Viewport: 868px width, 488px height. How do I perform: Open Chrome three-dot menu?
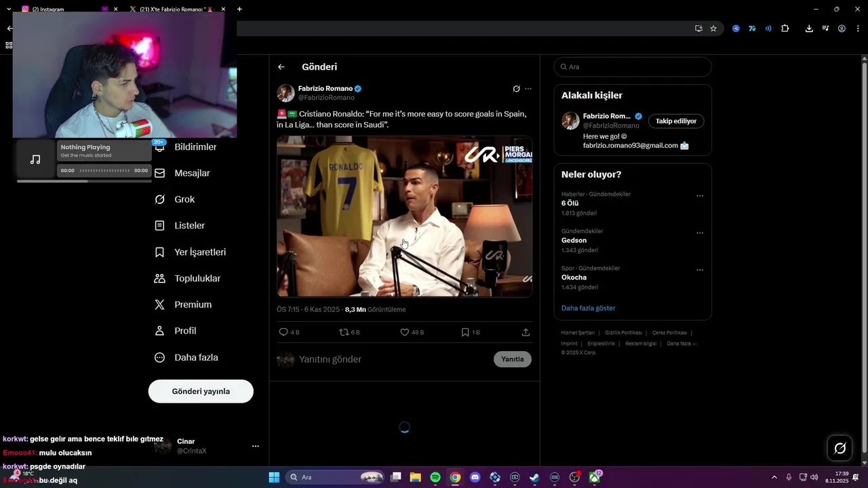click(x=859, y=28)
